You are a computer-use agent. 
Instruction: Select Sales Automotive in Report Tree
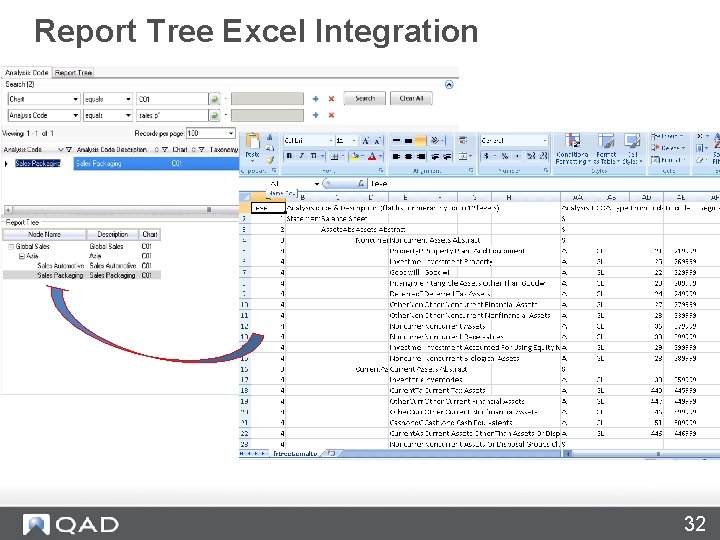click(61, 266)
